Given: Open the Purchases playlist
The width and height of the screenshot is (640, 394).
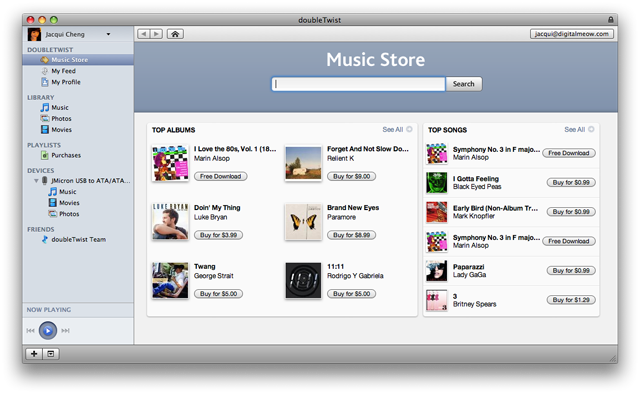Looking at the screenshot, I should (66, 155).
